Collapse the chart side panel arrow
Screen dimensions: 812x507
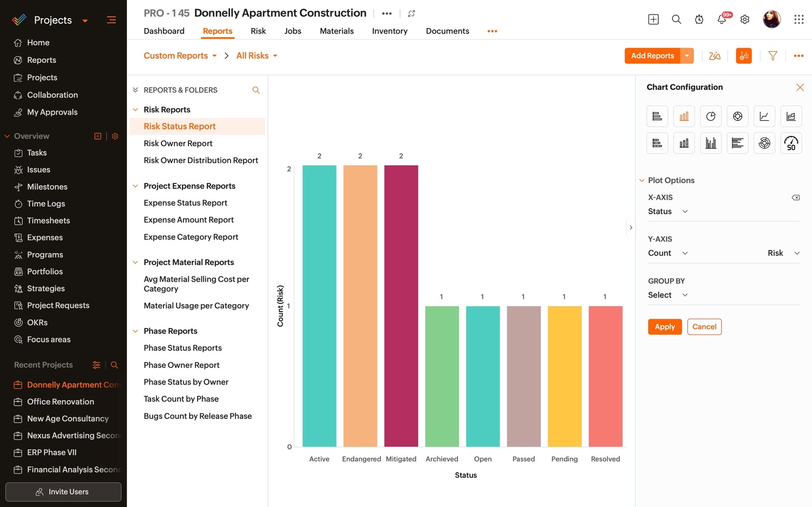[631, 228]
